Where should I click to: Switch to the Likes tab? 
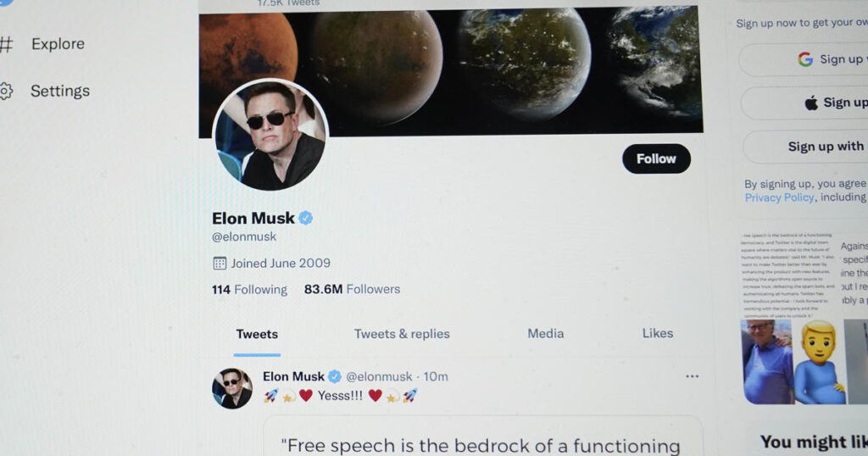pyautogui.click(x=658, y=333)
